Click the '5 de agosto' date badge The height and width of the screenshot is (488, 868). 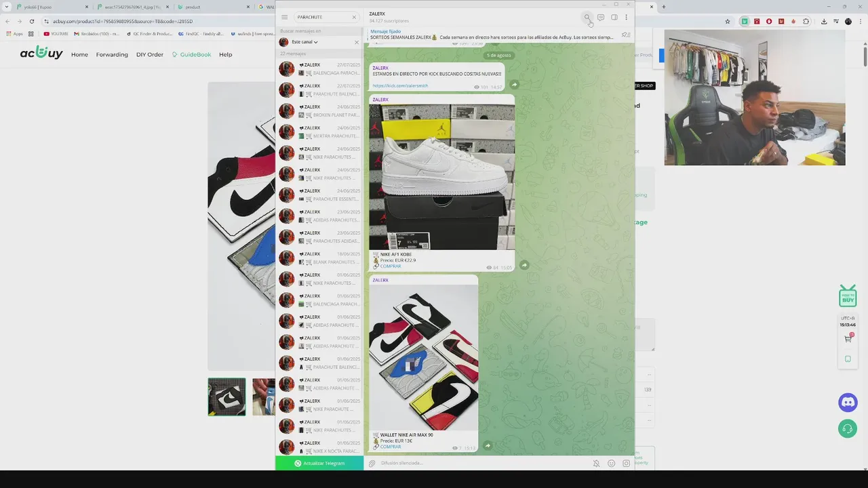(x=498, y=55)
